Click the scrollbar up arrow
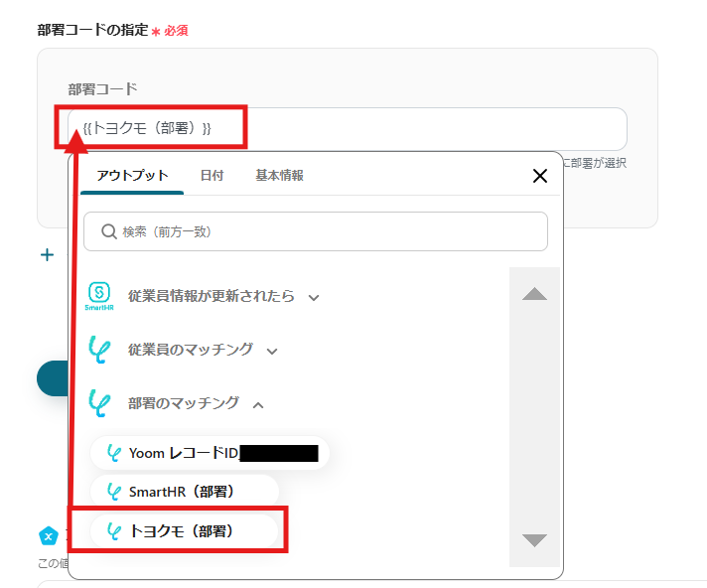Image resolution: width=707 pixels, height=588 pixels. tap(534, 294)
